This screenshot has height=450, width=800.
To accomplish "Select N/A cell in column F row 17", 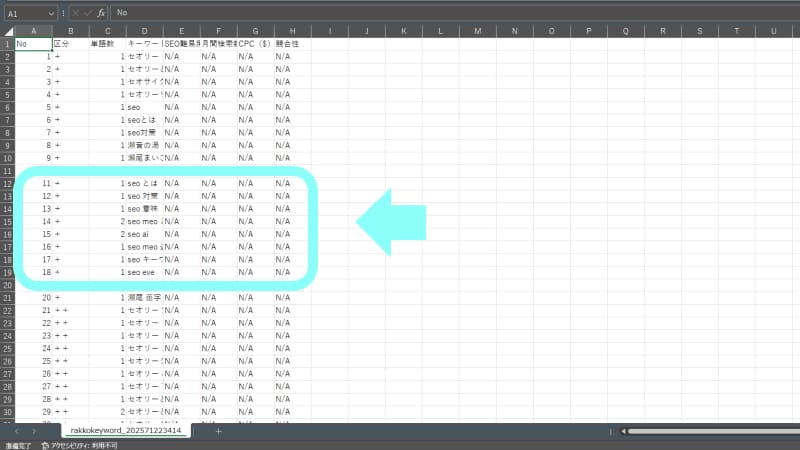I will click(218, 247).
